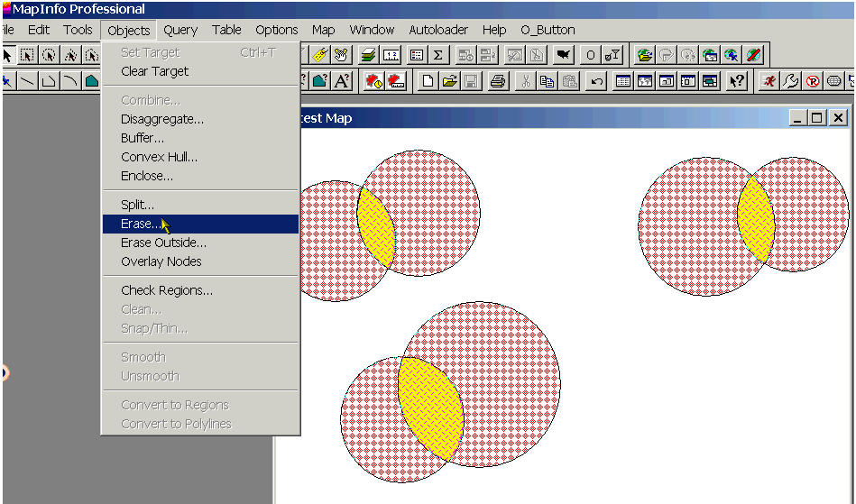The image size is (856, 504).
Task: Open the Autoloader menu
Action: coord(439,30)
